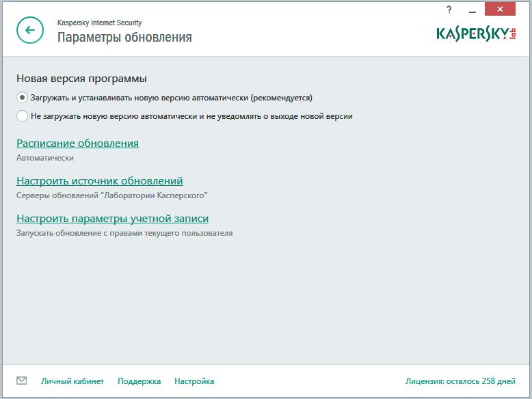Click the 'Параметры обновления' title
Viewport: 532px width, 399px height.
tap(124, 38)
